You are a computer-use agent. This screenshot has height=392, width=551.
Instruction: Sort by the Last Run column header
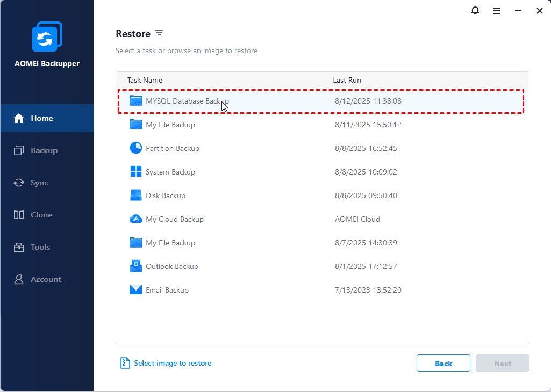tap(347, 80)
